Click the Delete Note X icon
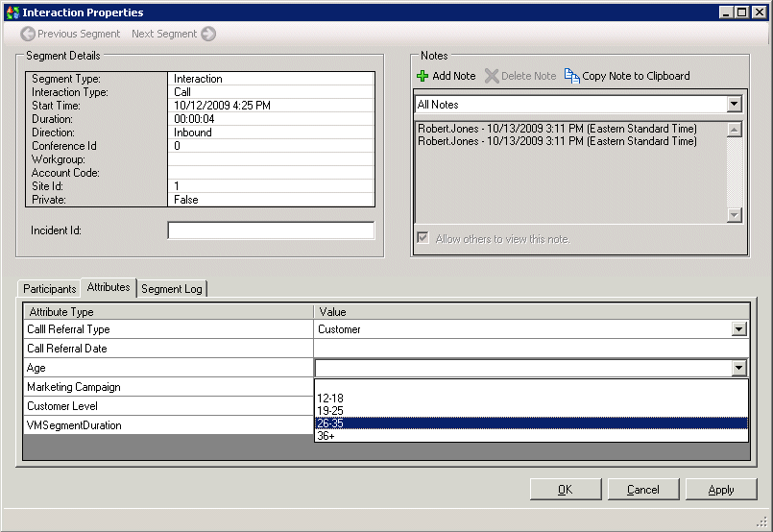 (x=492, y=76)
